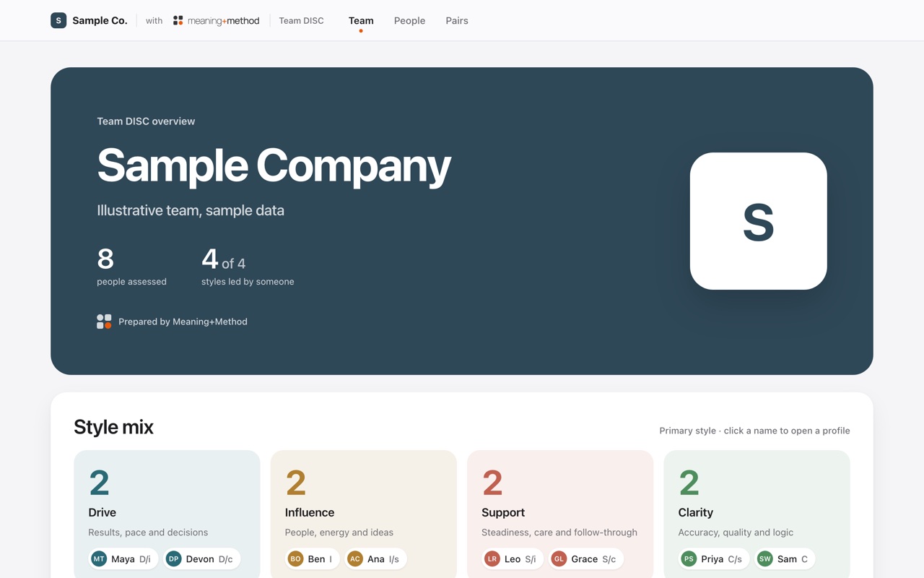
Task: Click the PS avatar icon for Priya
Action: click(689, 558)
